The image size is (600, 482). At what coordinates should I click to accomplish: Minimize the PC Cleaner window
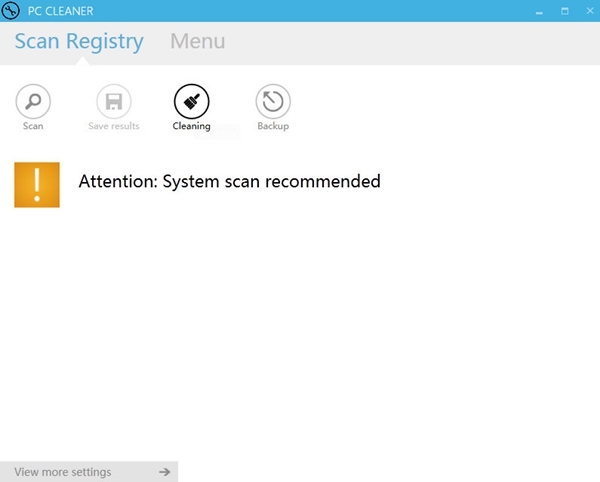tap(539, 11)
